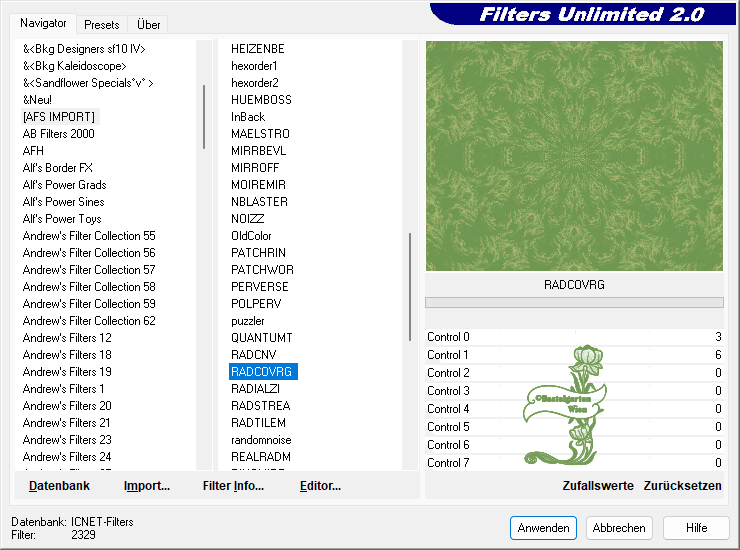Viewport: 740px width, 550px height.
Task: Choose the OldColor filter
Action: pyautogui.click(x=252, y=236)
